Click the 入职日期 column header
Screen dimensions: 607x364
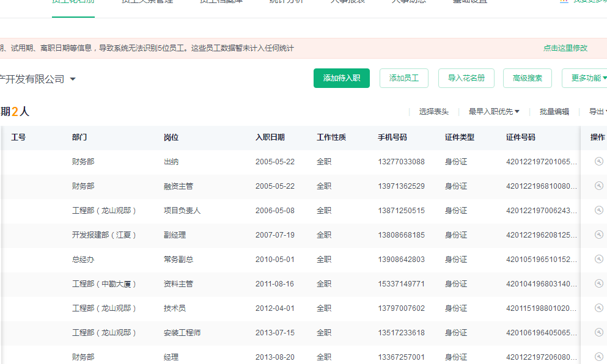point(270,137)
